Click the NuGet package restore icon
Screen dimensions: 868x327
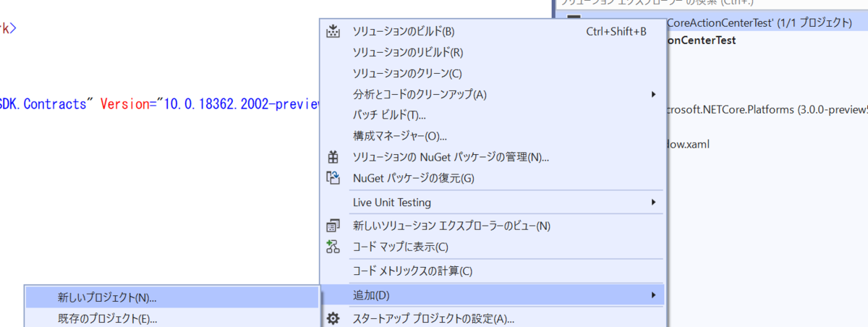(x=333, y=177)
